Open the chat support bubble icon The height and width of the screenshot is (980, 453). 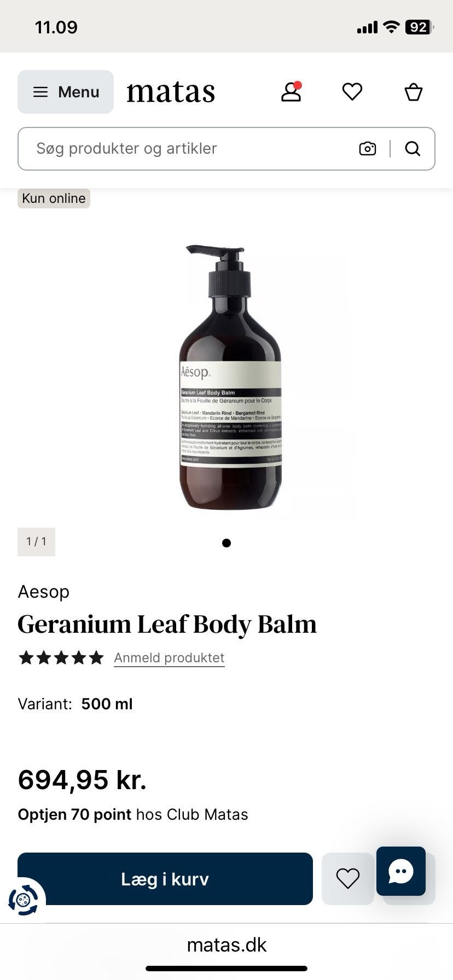click(x=401, y=871)
